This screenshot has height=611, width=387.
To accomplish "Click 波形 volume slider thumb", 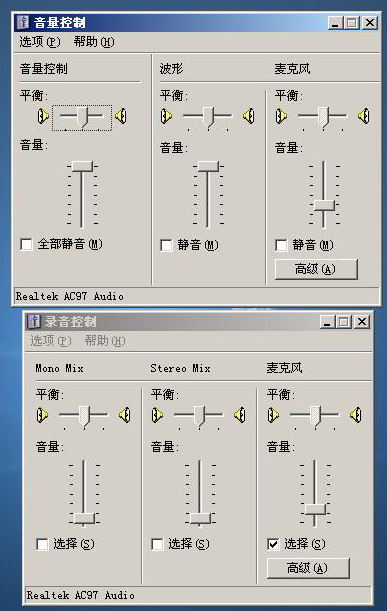I will click(208, 166).
